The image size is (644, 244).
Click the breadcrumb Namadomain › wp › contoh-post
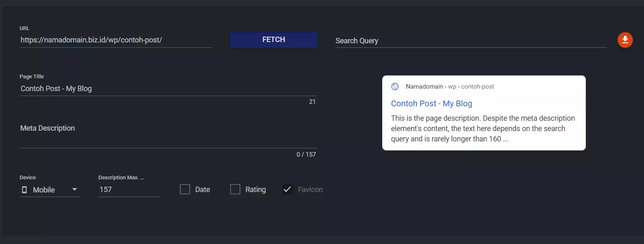(450, 87)
